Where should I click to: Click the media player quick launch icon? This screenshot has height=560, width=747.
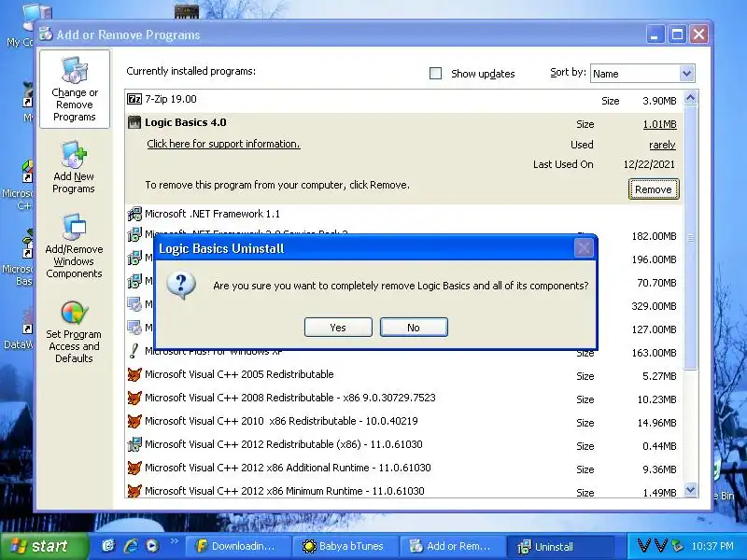click(x=152, y=546)
